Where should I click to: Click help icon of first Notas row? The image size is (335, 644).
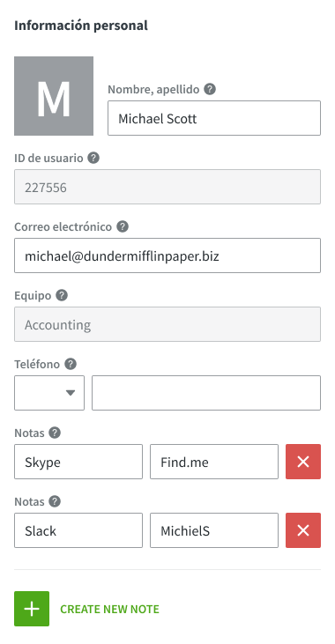coord(55,433)
